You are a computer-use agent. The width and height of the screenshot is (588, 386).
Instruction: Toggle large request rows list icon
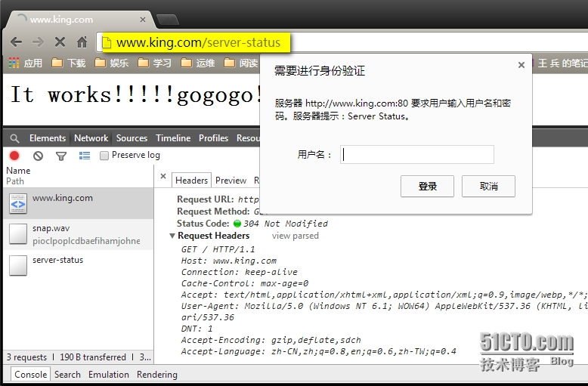click(85, 156)
